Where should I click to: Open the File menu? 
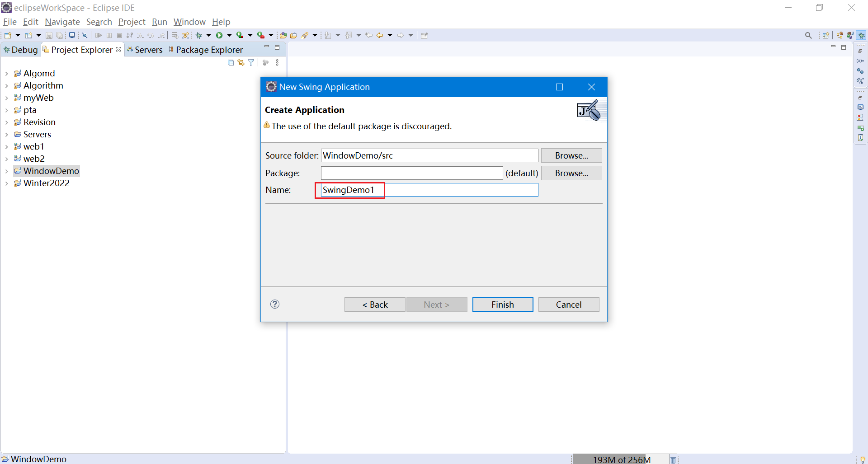click(9, 22)
